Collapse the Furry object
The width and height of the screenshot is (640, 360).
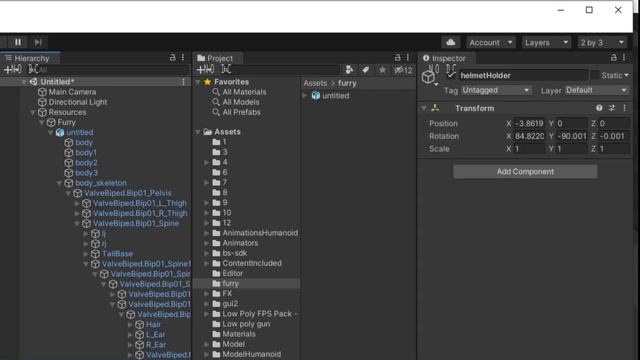pyautogui.click(x=41, y=122)
